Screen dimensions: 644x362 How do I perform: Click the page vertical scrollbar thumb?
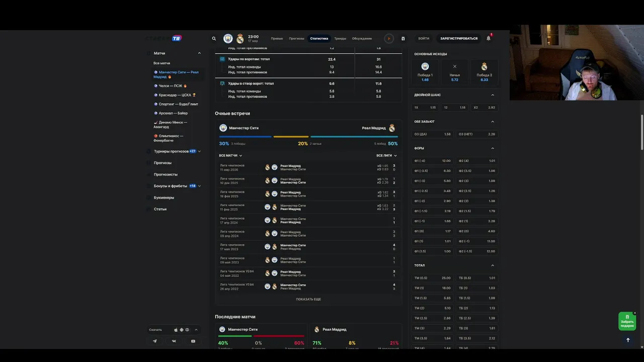tap(641, 132)
